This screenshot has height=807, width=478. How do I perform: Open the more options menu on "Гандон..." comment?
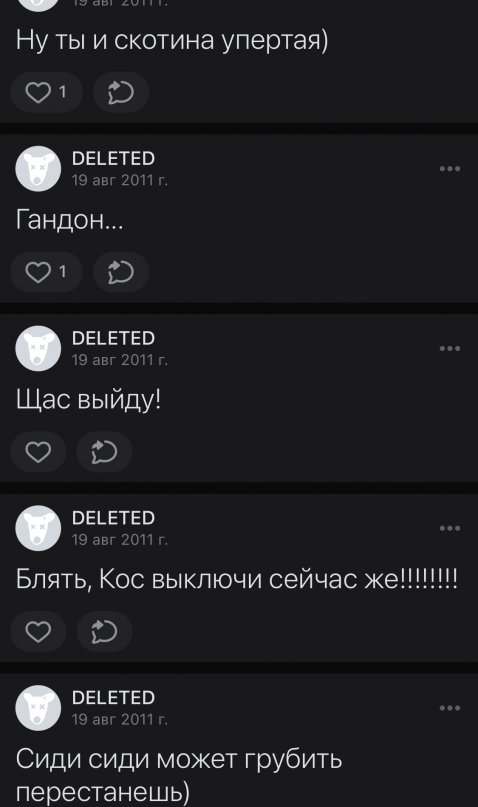point(450,169)
